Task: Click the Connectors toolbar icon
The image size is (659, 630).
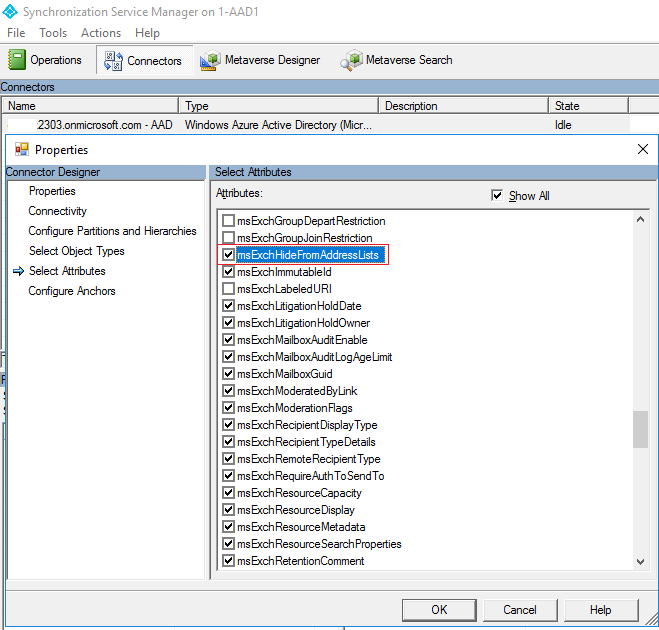Action: click(x=113, y=61)
